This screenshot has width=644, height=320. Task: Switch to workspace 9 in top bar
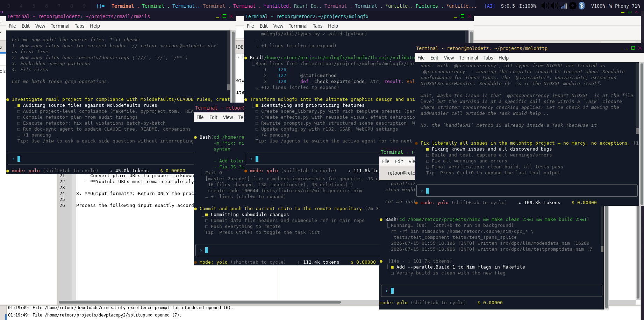(84, 6)
